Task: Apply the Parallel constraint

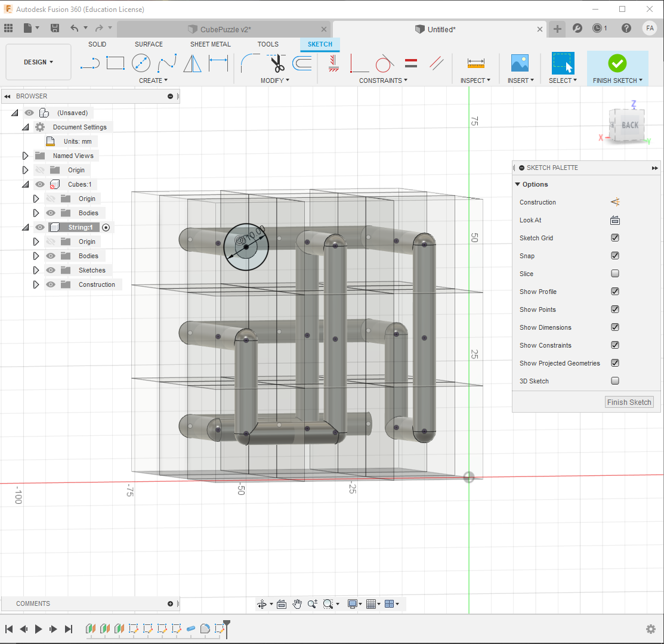Action: tap(437, 63)
